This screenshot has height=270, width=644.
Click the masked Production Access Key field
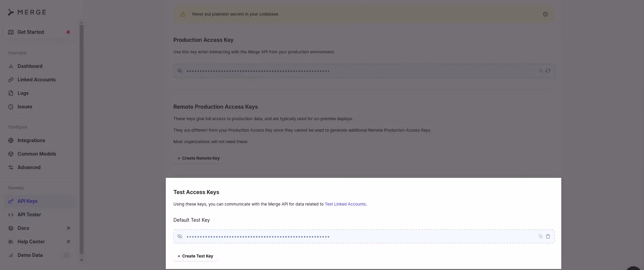click(x=364, y=71)
